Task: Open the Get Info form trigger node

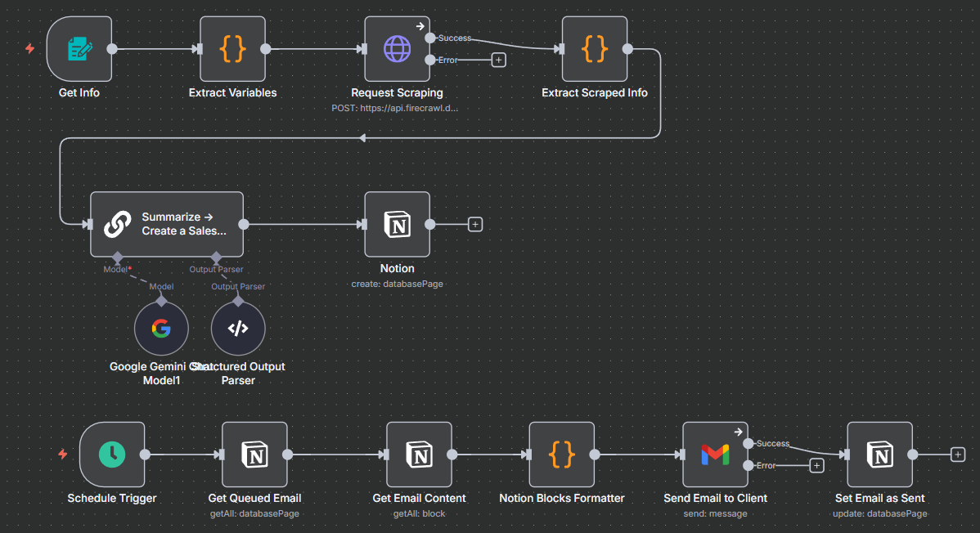Action: pyautogui.click(x=79, y=49)
